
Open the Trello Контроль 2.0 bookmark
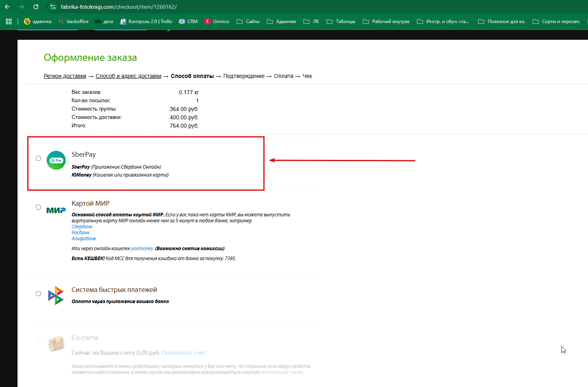146,21
